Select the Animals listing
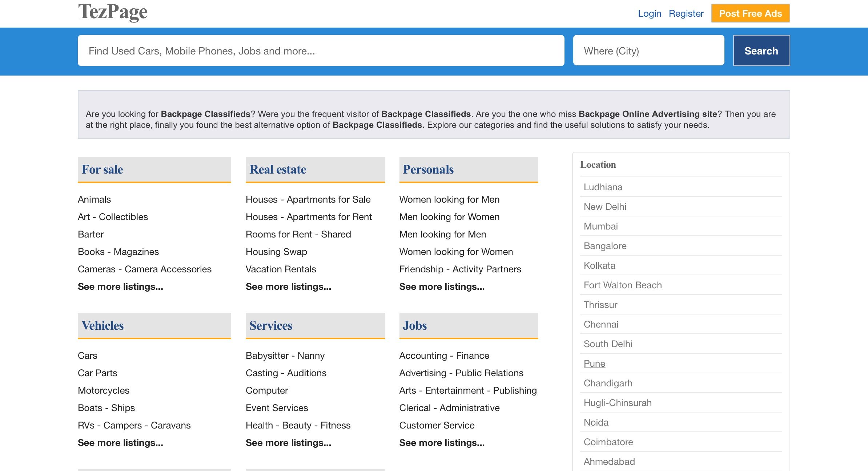The image size is (868, 471). click(x=94, y=199)
